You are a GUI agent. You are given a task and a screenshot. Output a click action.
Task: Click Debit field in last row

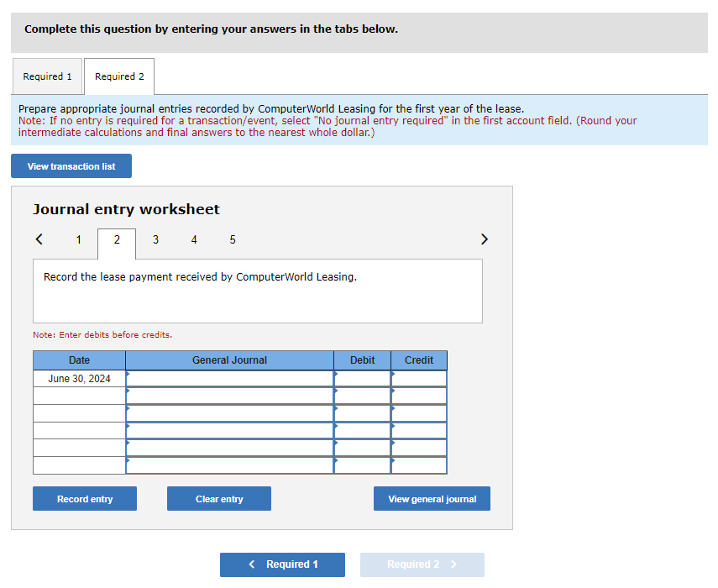coord(362,465)
